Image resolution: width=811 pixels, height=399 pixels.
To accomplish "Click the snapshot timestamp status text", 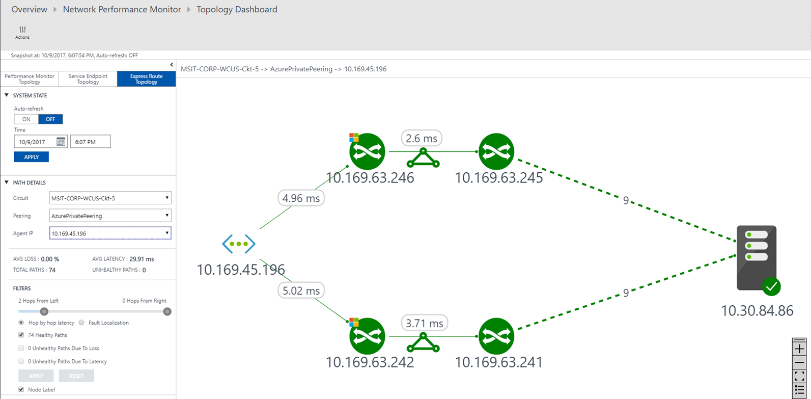I will 74,55.
